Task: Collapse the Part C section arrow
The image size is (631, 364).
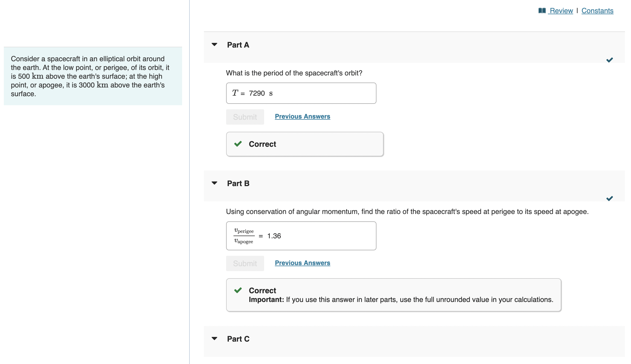Action: [215, 339]
